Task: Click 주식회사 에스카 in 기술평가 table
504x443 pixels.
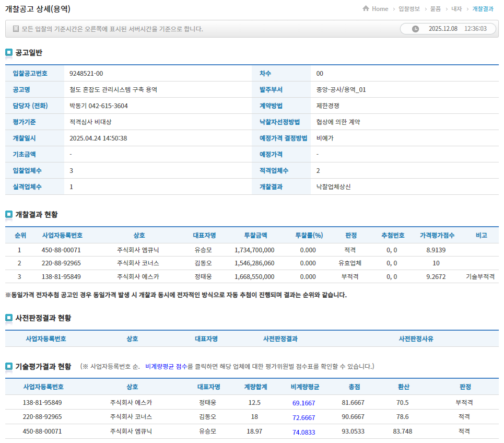Action: pyautogui.click(x=131, y=402)
